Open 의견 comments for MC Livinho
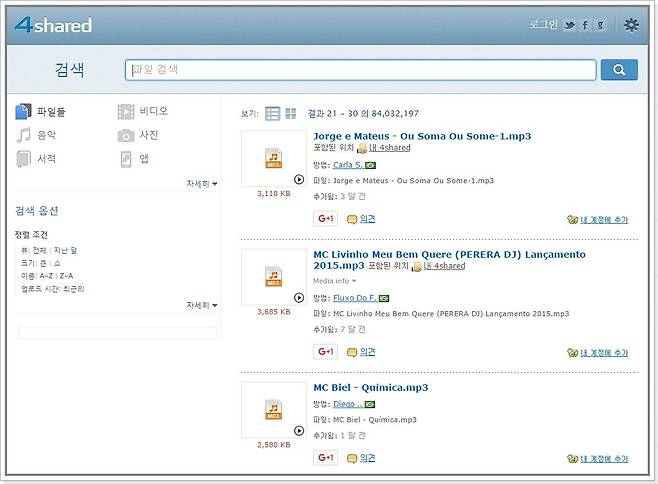 [368, 352]
